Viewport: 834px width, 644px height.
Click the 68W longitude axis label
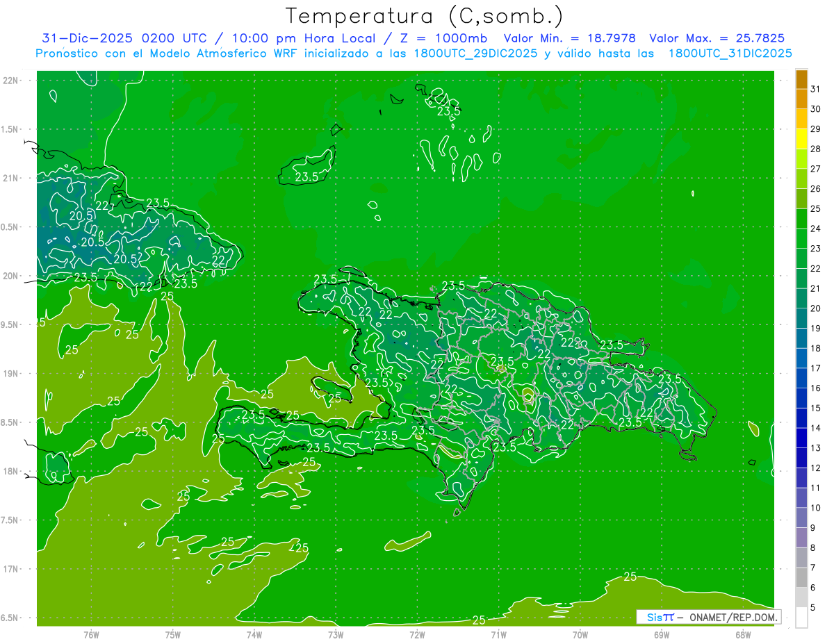point(743,635)
